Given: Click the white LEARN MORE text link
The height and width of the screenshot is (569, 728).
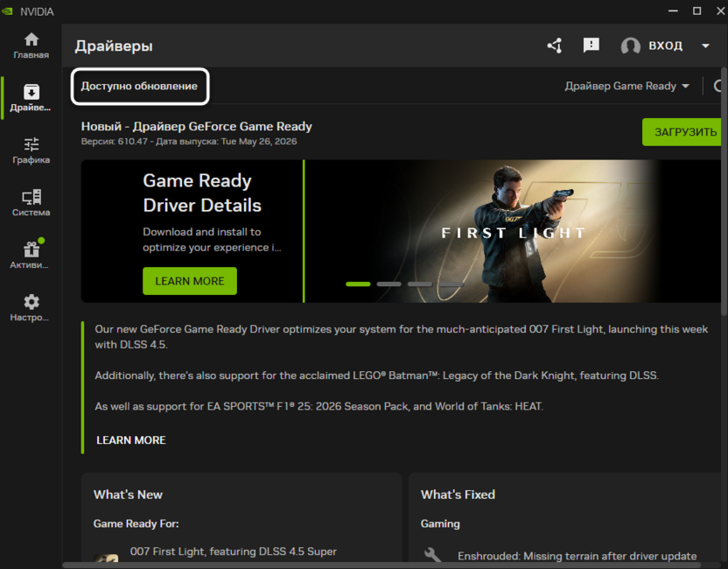Looking at the screenshot, I should tap(131, 439).
